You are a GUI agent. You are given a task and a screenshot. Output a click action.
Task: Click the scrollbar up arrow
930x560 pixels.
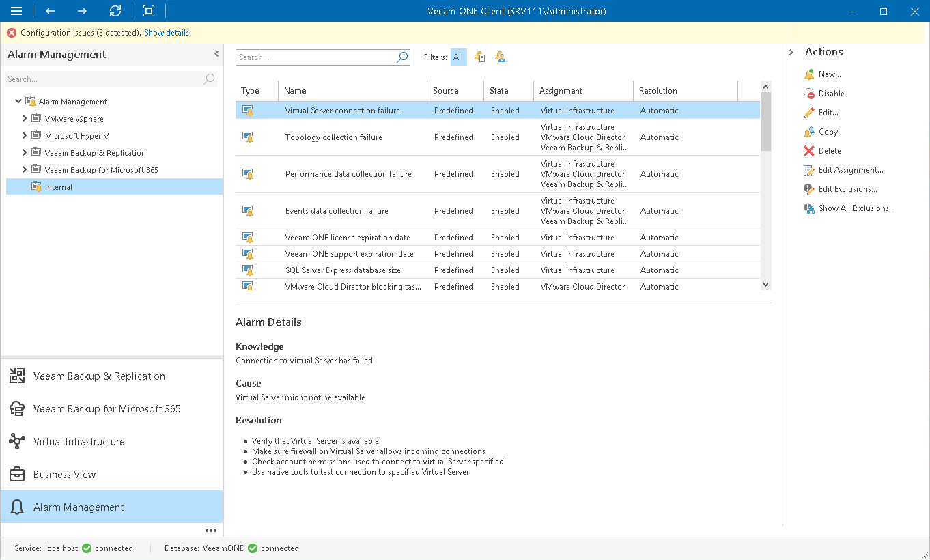pos(765,87)
